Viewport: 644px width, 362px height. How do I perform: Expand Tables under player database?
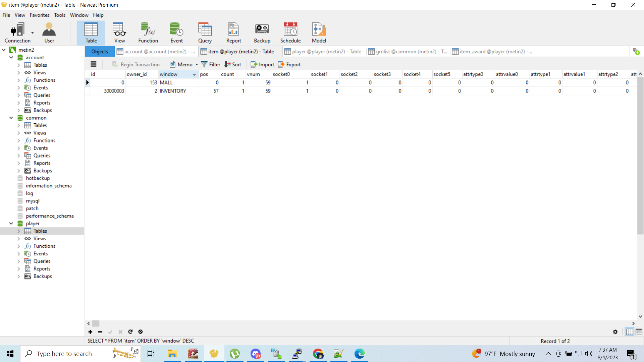click(x=19, y=231)
